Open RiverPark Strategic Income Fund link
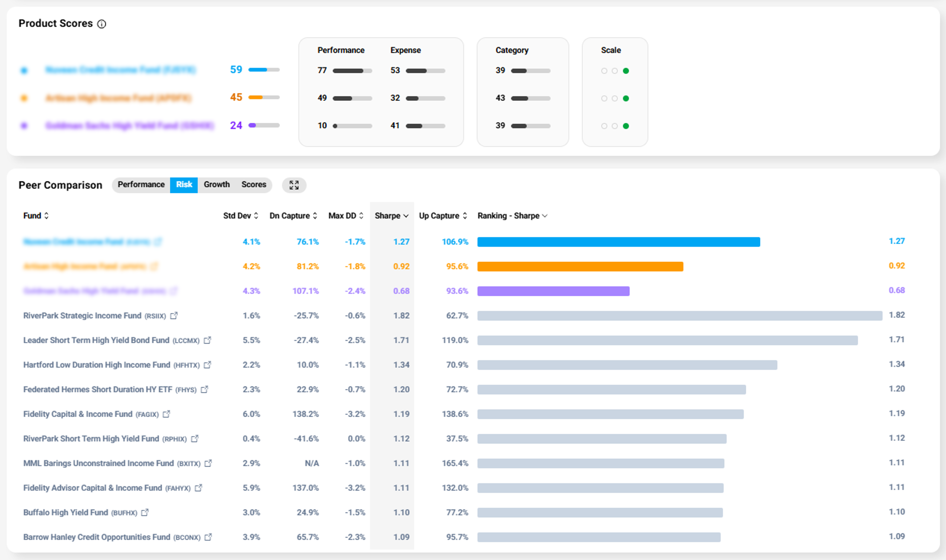Viewport: 946px width, 560px height. (94, 315)
